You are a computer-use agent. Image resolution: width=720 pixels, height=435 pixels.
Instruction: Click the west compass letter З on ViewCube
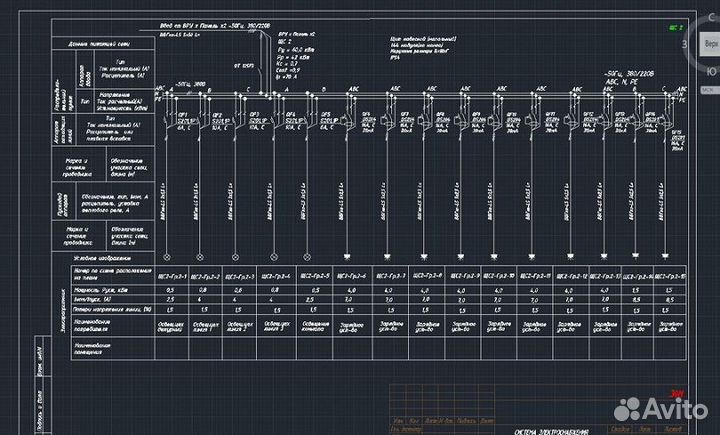pos(683,45)
